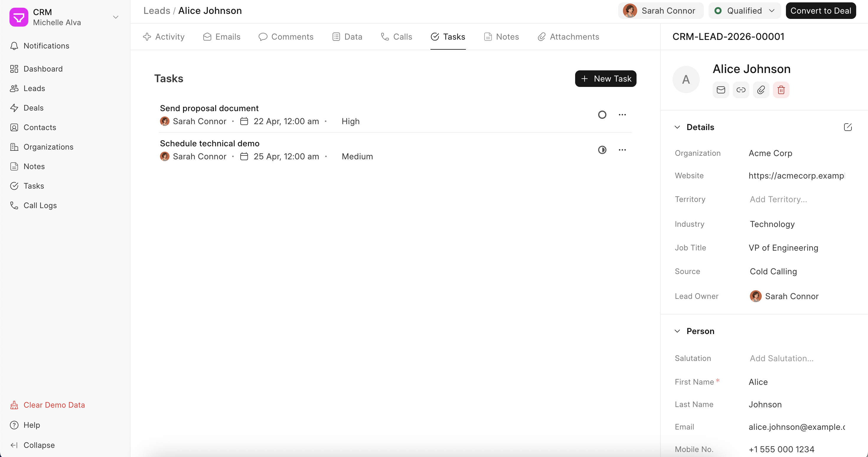Screen dimensions: 868x457
Task: Open three-dot menu for Send proposal document
Action: [x=622, y=115]
